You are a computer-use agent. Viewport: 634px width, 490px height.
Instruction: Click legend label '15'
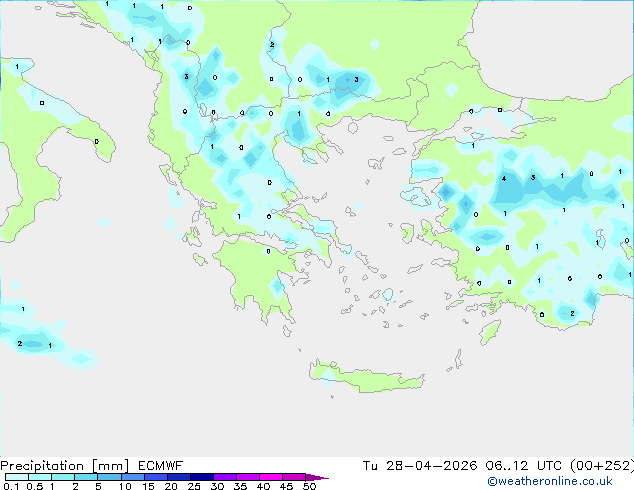(x=148, y=486)
